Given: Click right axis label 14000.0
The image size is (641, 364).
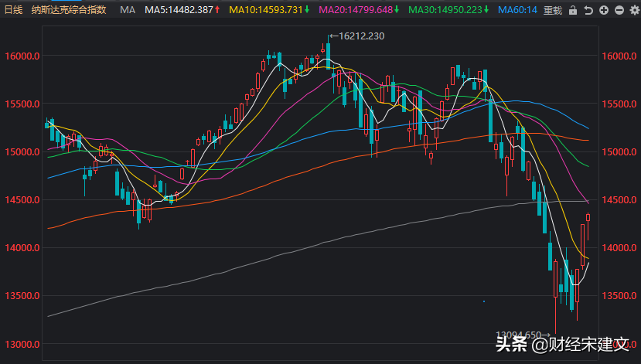Looking at the screenshot, I should 619,247.
